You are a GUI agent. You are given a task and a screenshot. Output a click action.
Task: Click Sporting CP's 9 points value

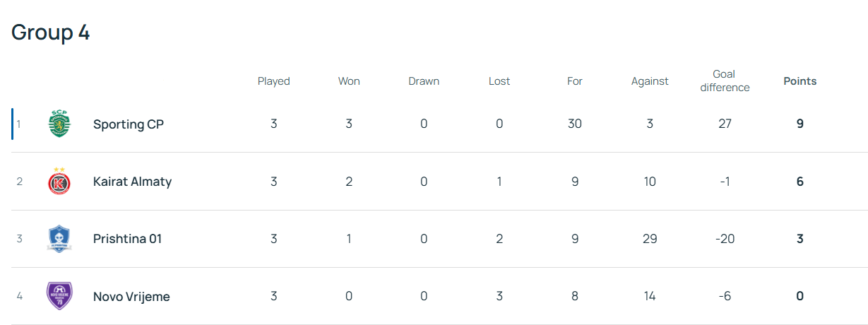coord(799,124)
